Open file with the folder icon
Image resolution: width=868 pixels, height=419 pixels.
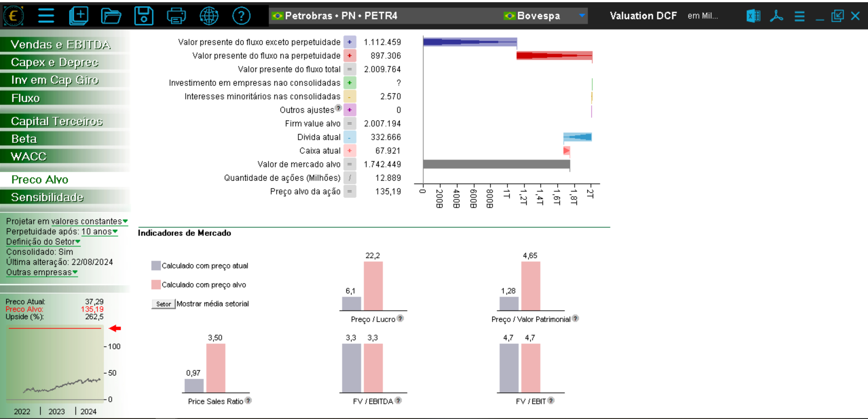click(x=111, y=16)
